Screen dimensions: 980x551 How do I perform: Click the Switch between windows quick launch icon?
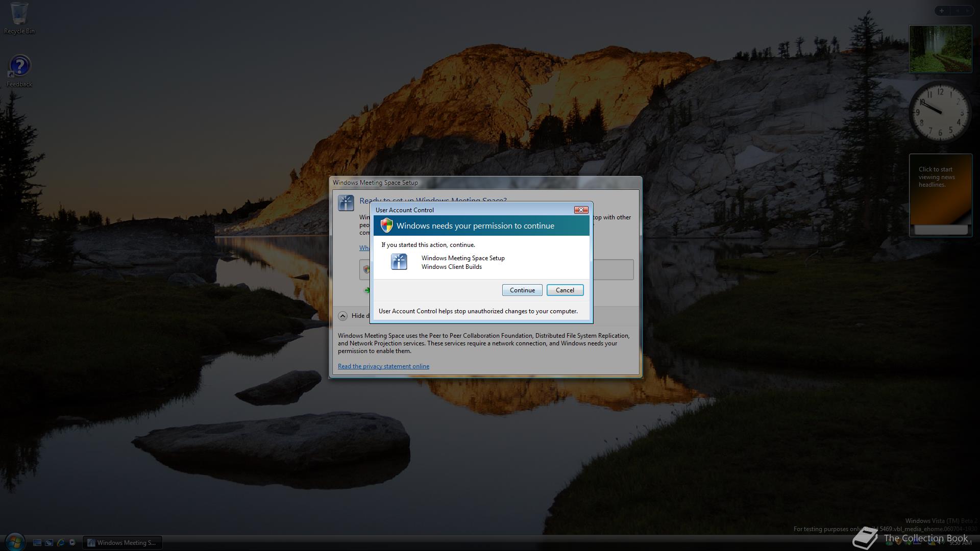pos(49,543)
